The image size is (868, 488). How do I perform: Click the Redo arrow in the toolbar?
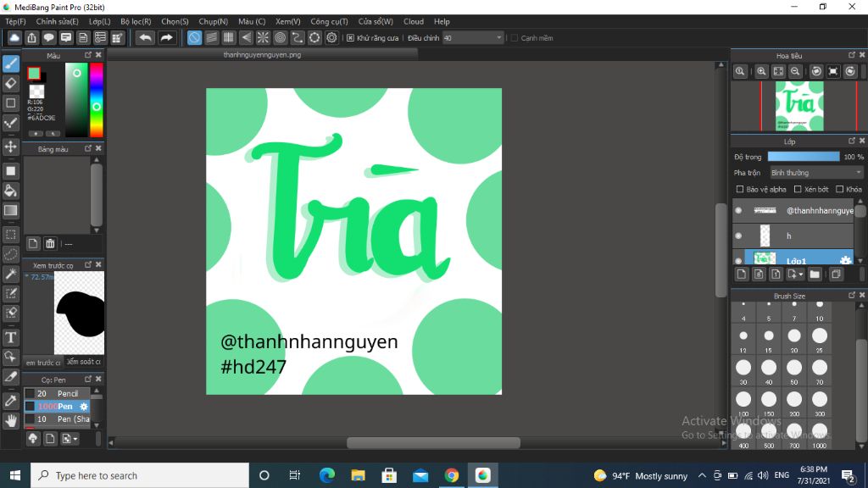166,37
